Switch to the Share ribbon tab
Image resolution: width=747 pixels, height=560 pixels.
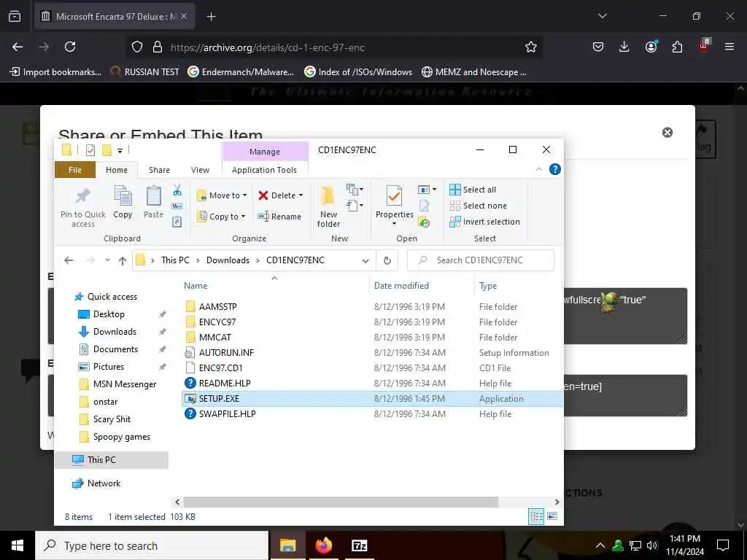tap(159, 170)
